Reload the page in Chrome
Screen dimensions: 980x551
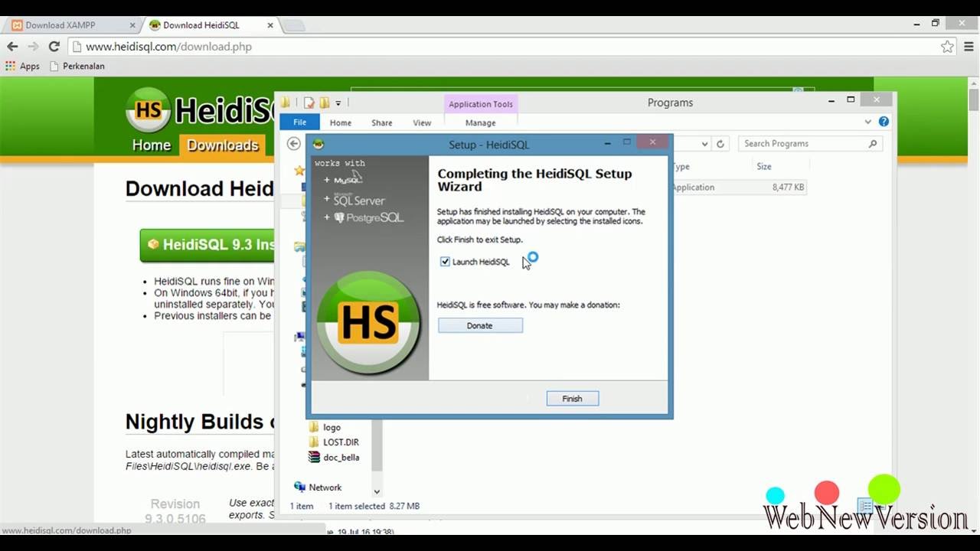tap(54, 47)
